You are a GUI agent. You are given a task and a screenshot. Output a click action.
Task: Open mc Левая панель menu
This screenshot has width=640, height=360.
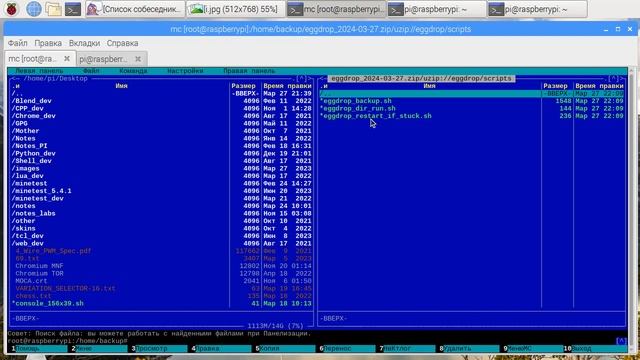coord(39,71)
